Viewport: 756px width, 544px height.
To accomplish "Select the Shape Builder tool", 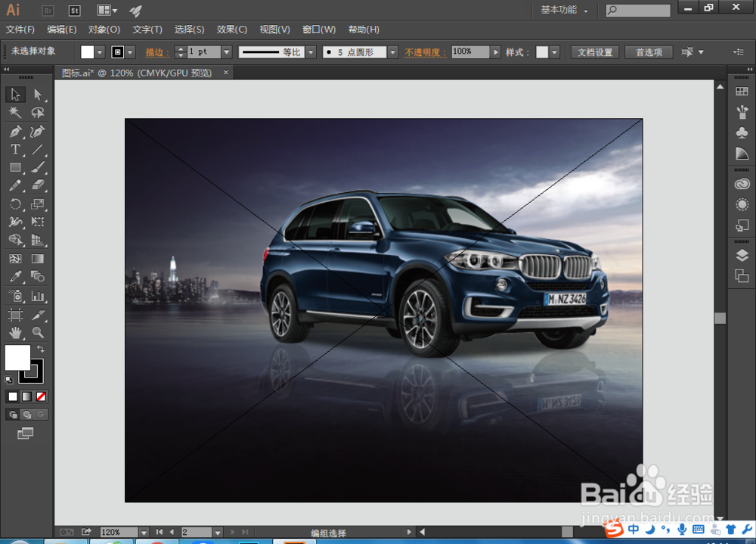I will coord(15,240).
